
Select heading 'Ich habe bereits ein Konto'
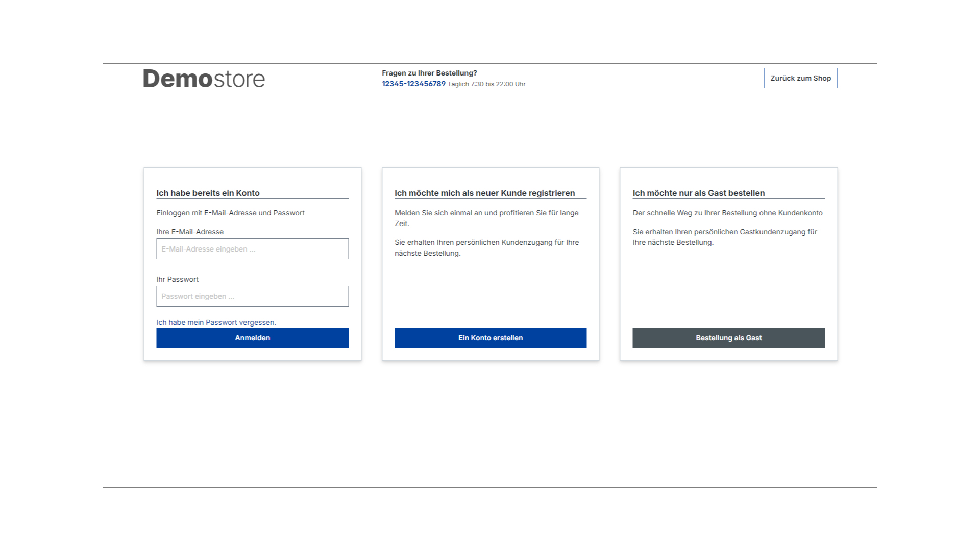208,193
